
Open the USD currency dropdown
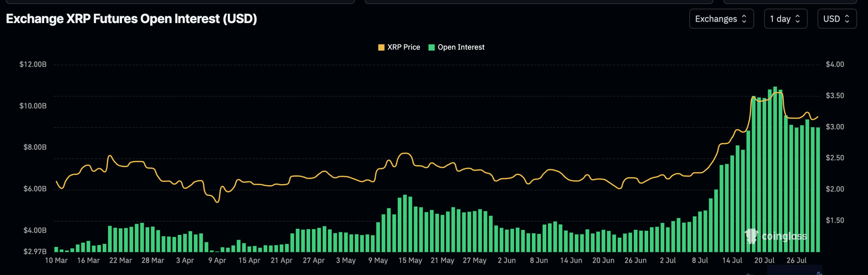[836, 19]
